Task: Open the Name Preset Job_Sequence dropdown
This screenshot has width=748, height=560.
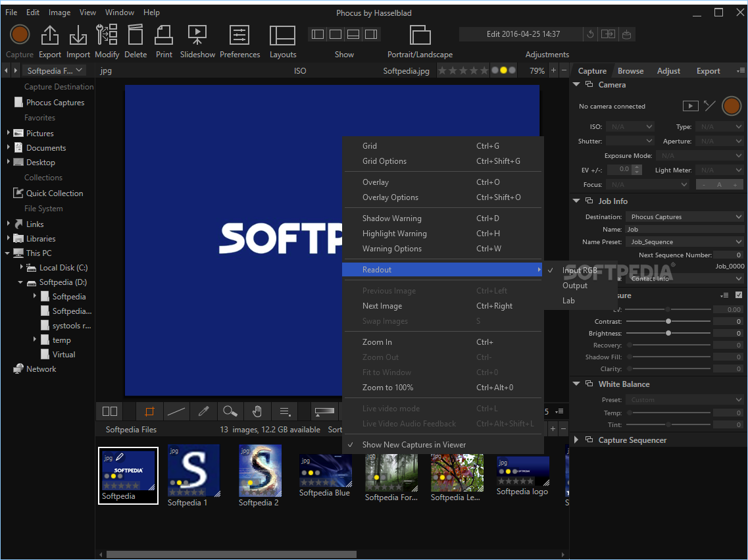Action: 684,242
